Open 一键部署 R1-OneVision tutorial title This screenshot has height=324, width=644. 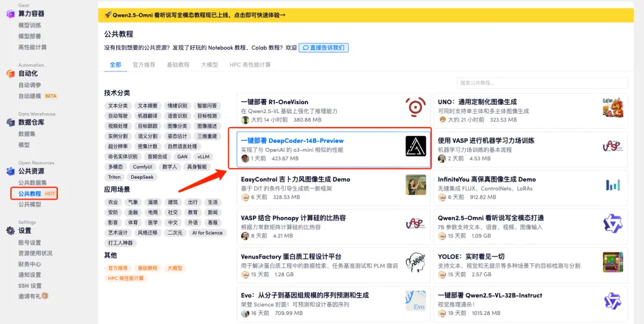(274, 102)
